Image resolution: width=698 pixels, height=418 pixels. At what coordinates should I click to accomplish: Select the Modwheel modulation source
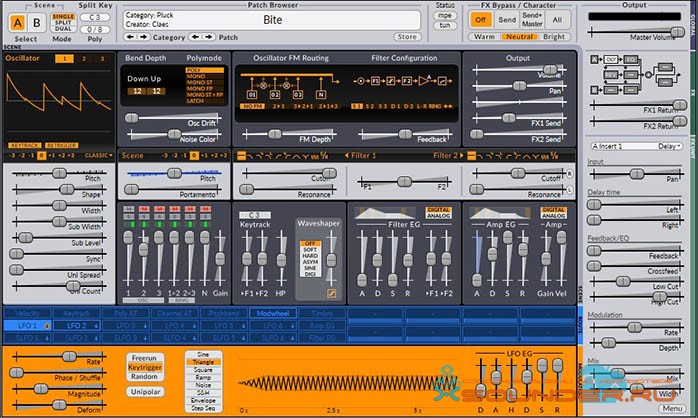pyautogui.click(x=273, y=313)
